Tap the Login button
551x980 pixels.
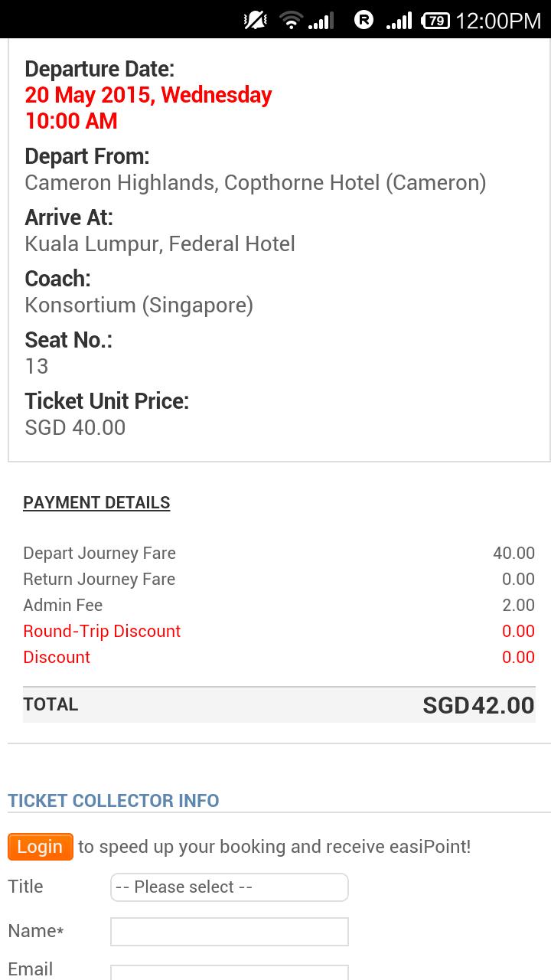pyautogui.click(x=41, y=847)
